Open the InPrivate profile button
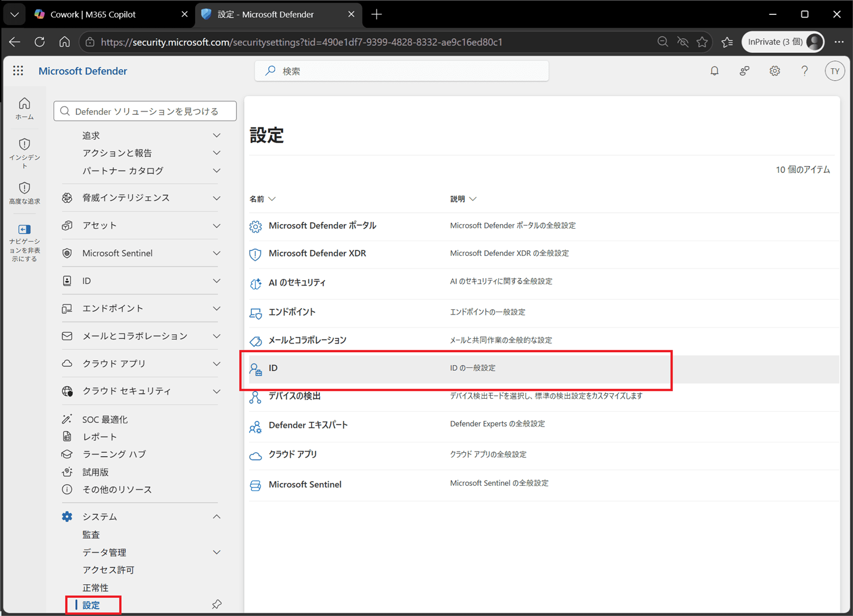The image size is (853, 616). (x=783, y=42)
